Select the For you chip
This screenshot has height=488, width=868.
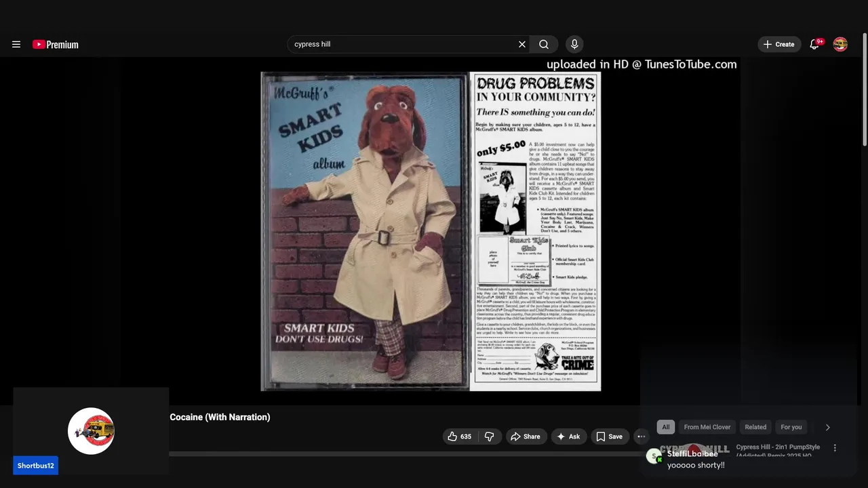tap(791, 427)
